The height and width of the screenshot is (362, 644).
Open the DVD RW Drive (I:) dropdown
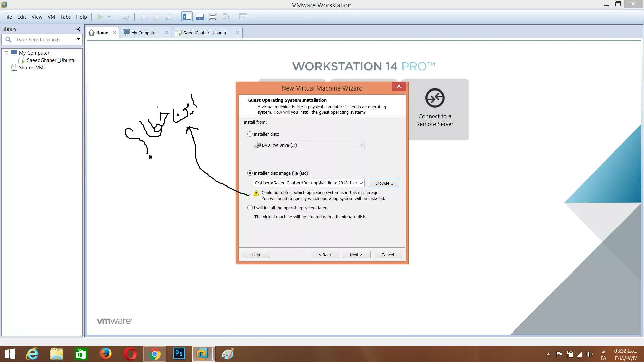309,145
